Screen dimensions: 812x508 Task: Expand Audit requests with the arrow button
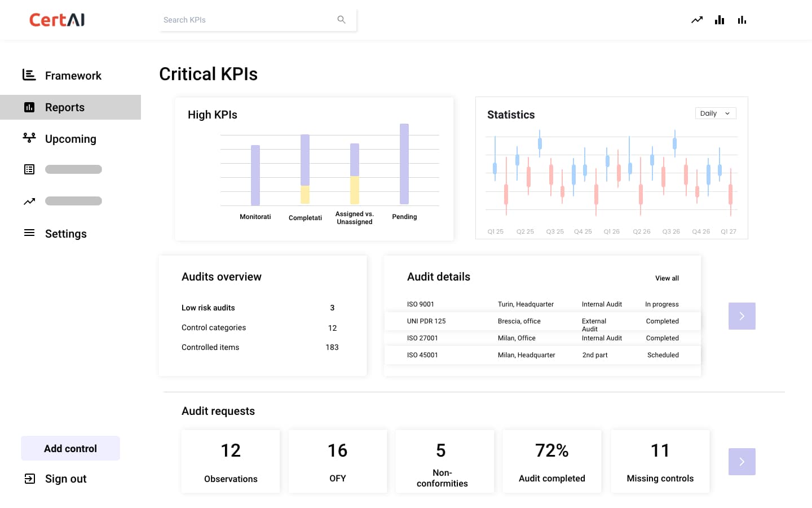[742, 462]
